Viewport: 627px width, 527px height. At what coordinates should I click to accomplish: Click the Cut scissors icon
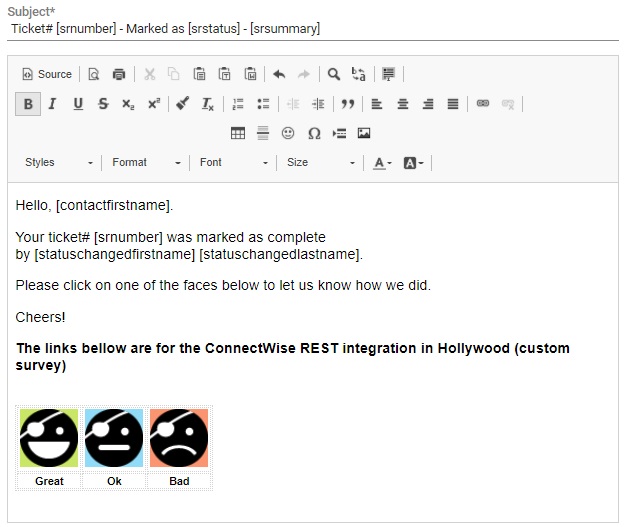tap(150, 74)
